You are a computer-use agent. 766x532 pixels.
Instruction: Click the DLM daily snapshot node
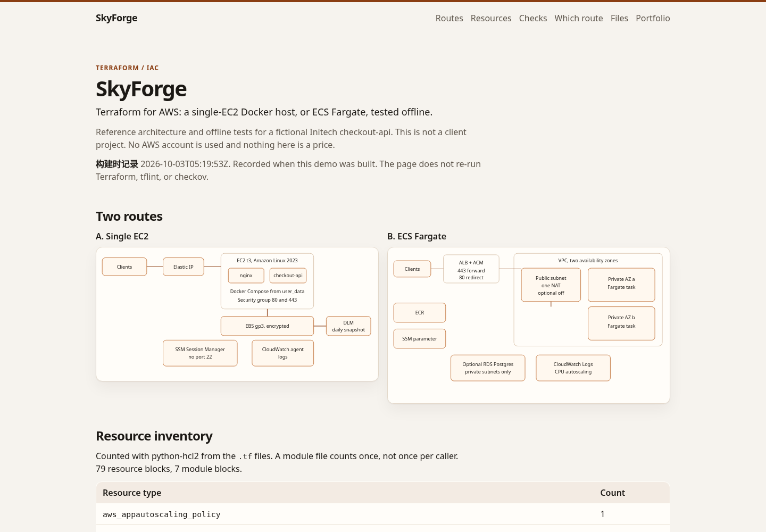pyautogui.click(x=348, y=326)
